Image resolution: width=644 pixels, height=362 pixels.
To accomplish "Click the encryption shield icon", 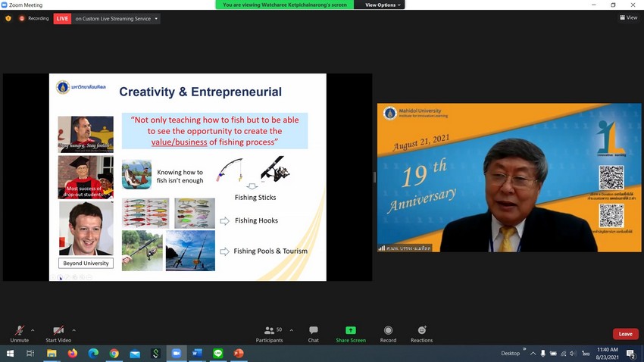I will pyautogui.click(x=8, y=18).
